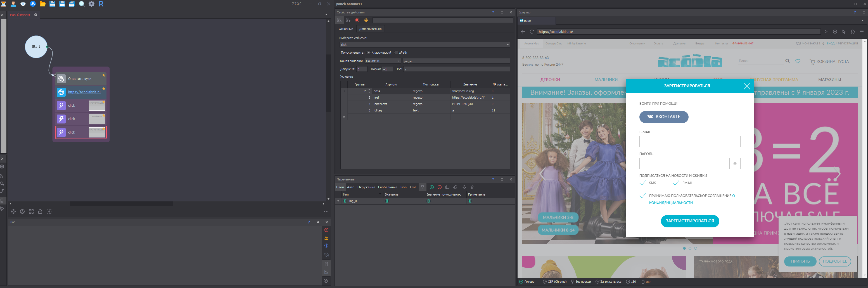868x288 pixels.
Task: Click the remove variable red minus icon
Action: (439, 187)
